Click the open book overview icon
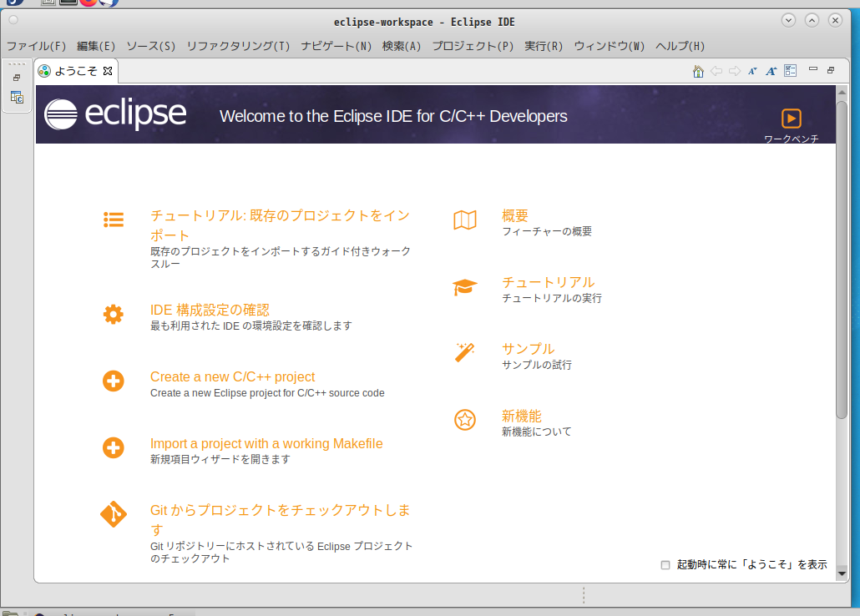 click(x=465, y=220)
